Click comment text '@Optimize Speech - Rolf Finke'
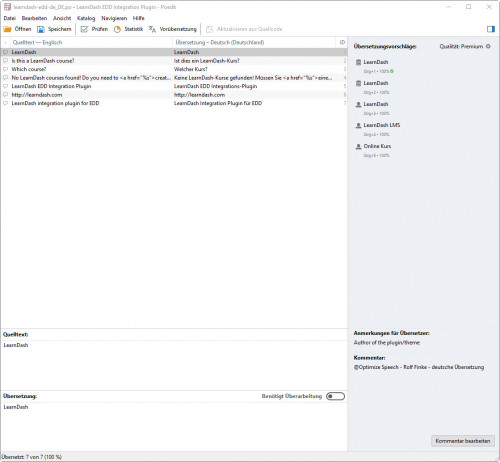This screenshot has width=500, height=462. click(390, 367)
